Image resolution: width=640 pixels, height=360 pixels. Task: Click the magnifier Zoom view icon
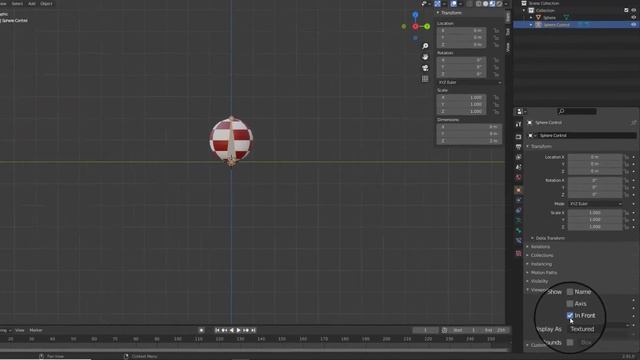tap(425, 46)
